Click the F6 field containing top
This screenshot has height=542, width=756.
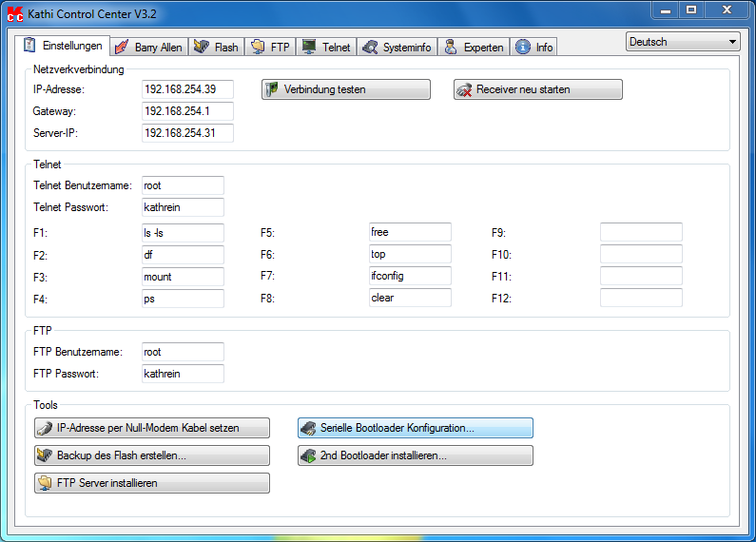tap(410, 254)
